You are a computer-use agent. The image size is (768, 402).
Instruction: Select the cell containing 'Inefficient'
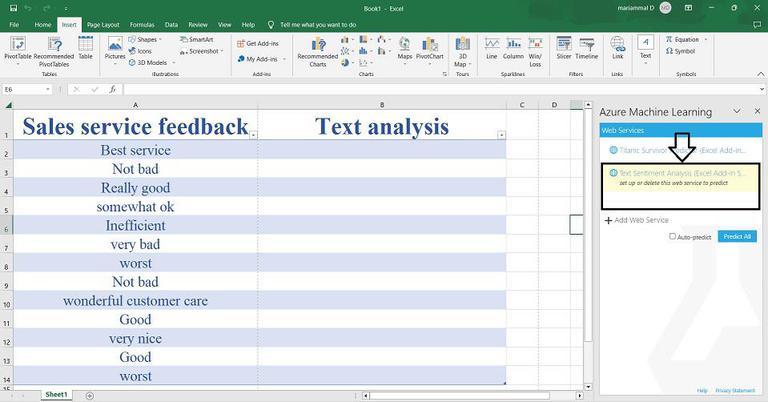136,225
